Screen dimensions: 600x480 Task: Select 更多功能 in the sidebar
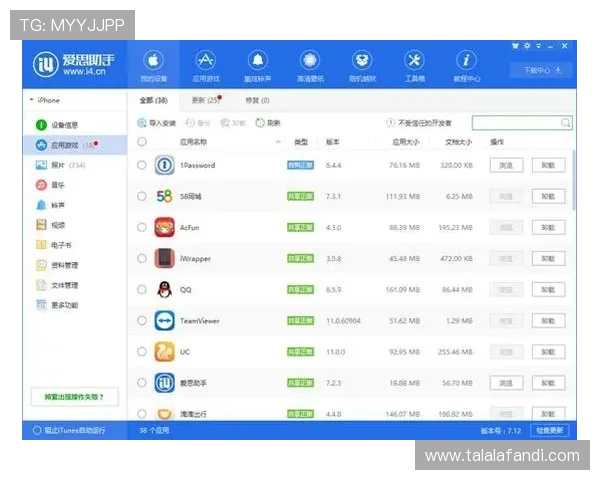pyautogui.click(x=75, y=305)
